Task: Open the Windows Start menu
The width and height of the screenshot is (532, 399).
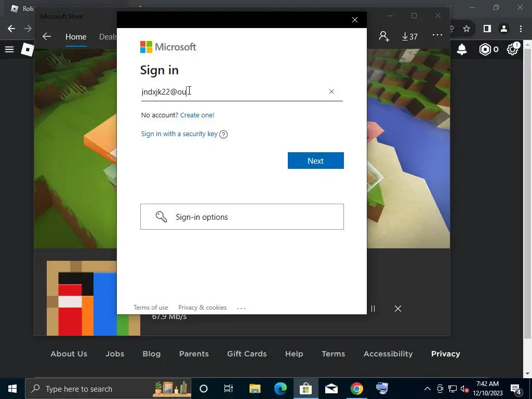Action: point(12,389)
